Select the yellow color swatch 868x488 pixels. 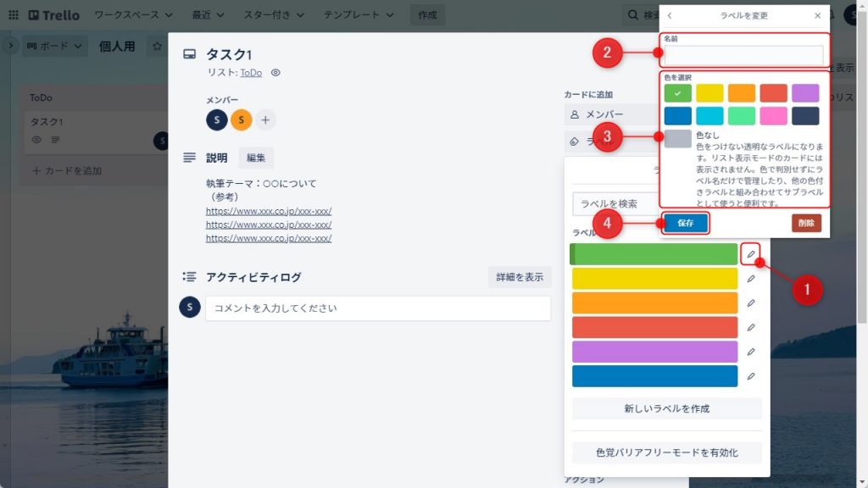(x=709, y=93)
